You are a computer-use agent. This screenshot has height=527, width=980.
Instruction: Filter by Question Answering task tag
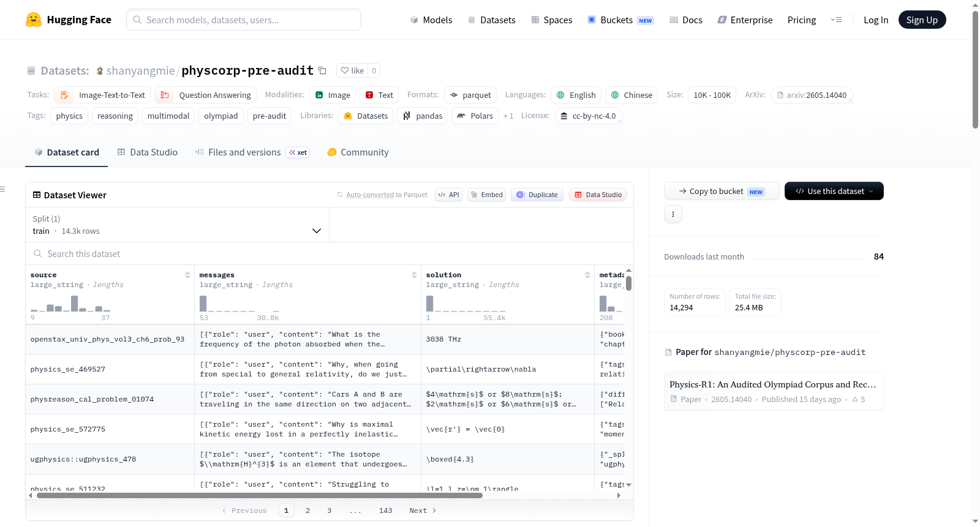point(205,95)
